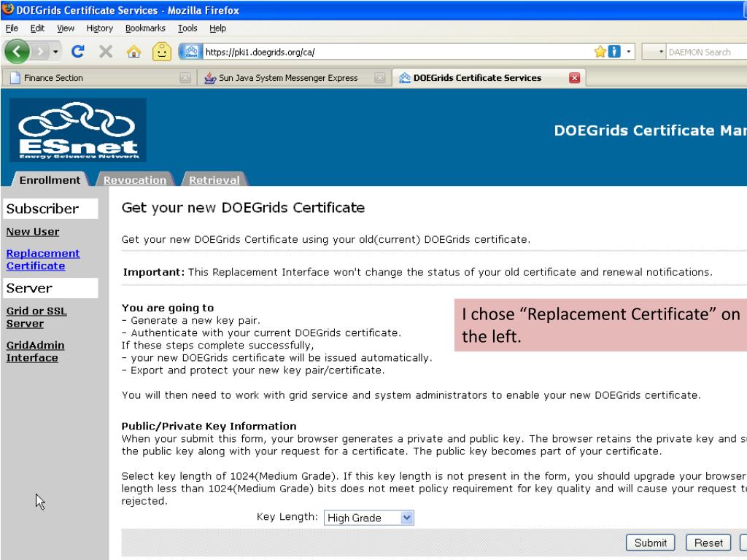Click the Firefox icon in title bar
This screenshot has height=560, width=747.
(x=8, y=9)
